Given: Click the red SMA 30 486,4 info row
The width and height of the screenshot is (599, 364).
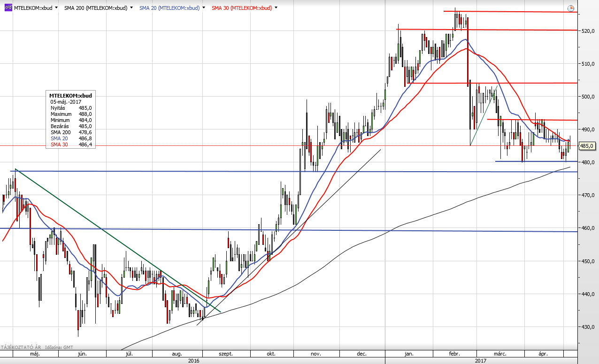Looking at the screenshot, I should click(70, 144).
